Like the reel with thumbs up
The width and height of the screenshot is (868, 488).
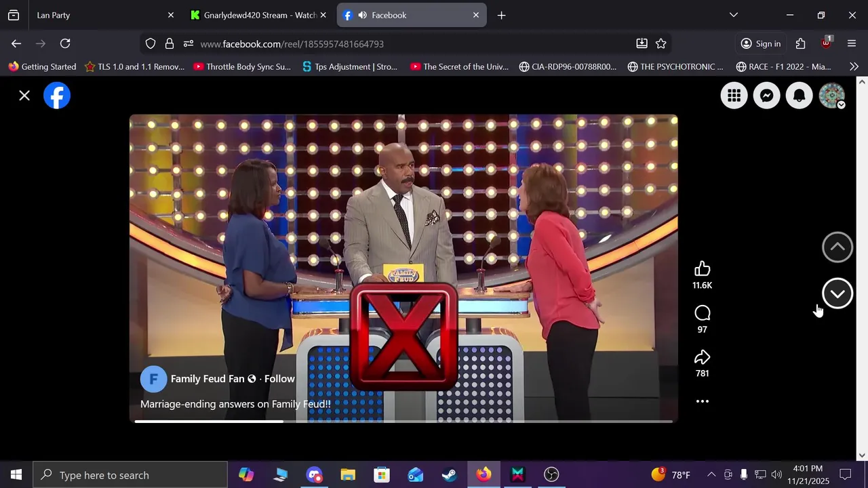click(702, 269)
